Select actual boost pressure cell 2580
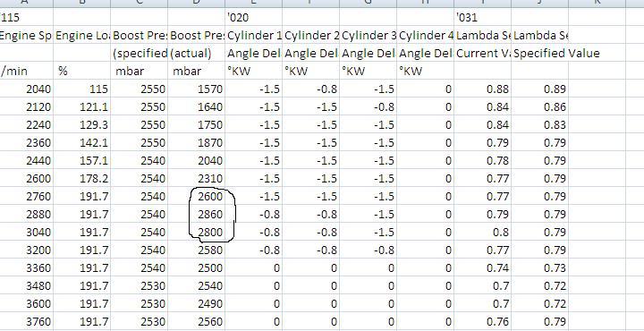The image size is (644, 331). tap(196, 250)
